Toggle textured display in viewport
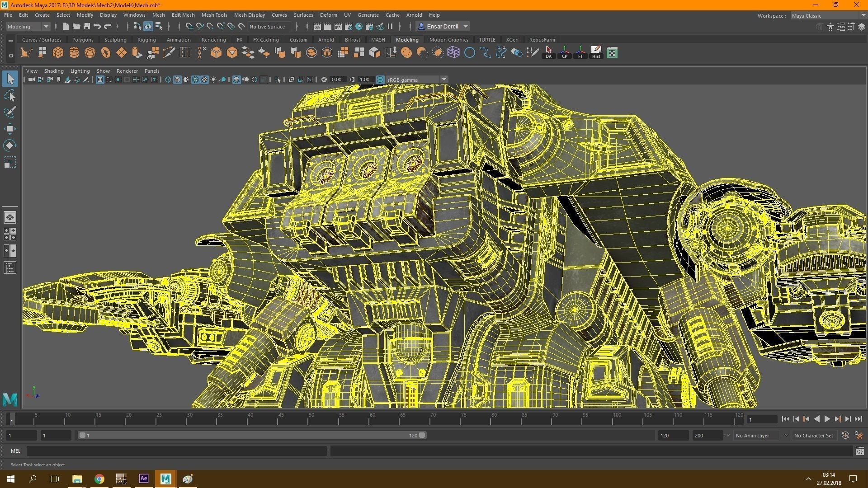This screenshot has width=868, height=488. click(x=204, y=80)
